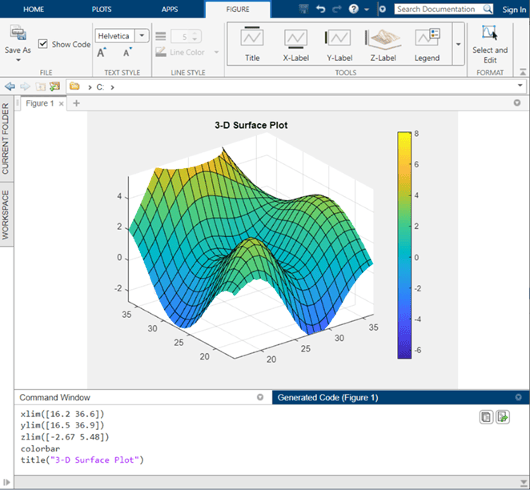Screen dimensions: 530x490
Task: Expand the Line Color dropdown arrow
Action: [x=216, y=52]
